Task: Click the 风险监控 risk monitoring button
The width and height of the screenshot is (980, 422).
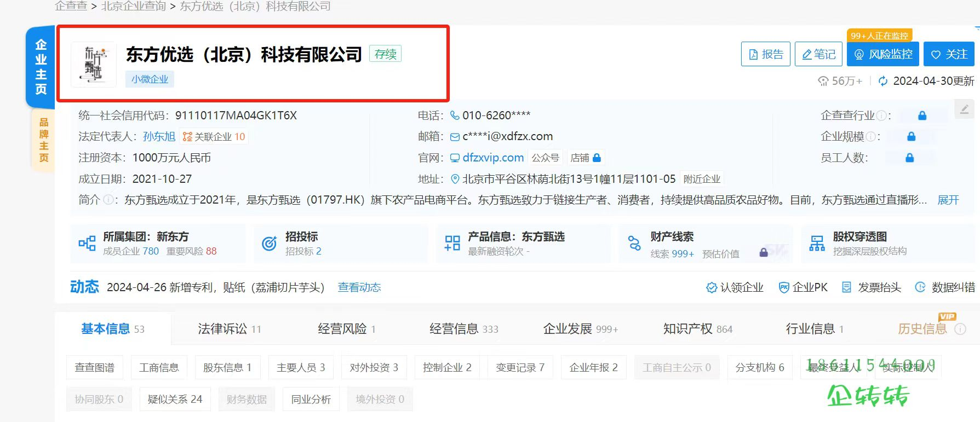Action: pyautogui.click(x=883, y=54)
